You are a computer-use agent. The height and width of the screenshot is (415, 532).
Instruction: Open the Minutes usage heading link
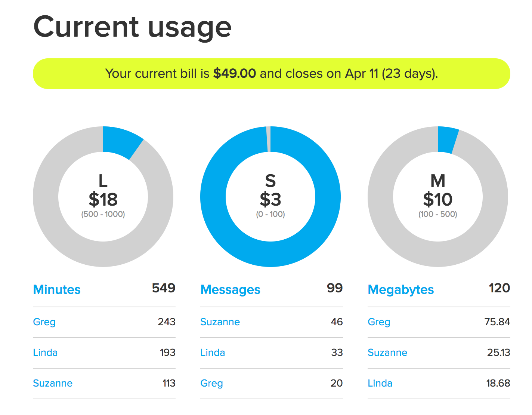pyautogui.click(x=57, y=290)
